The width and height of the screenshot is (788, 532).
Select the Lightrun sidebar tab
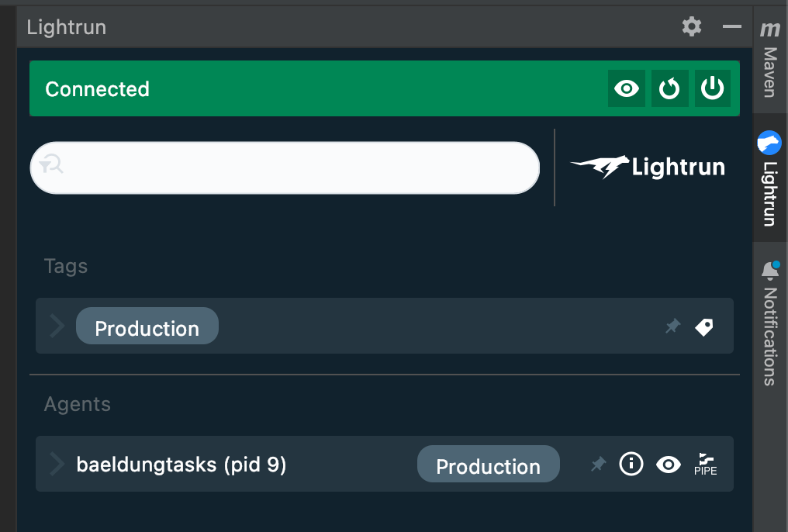(770, 178)
